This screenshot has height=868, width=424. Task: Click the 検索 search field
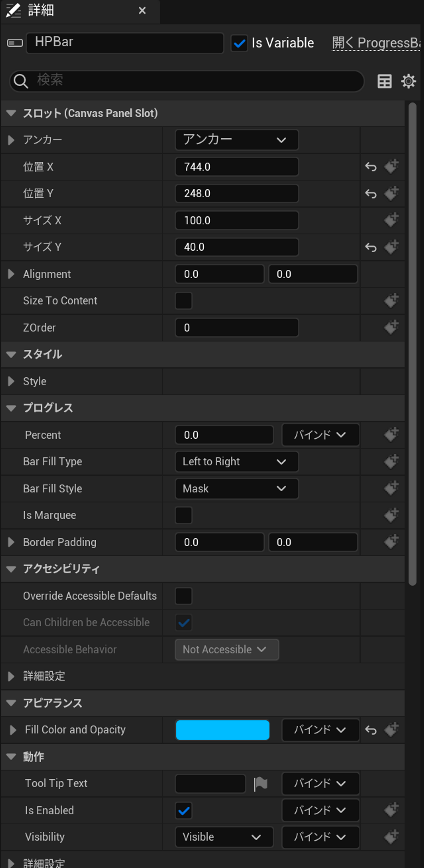[x=196, y=81]
